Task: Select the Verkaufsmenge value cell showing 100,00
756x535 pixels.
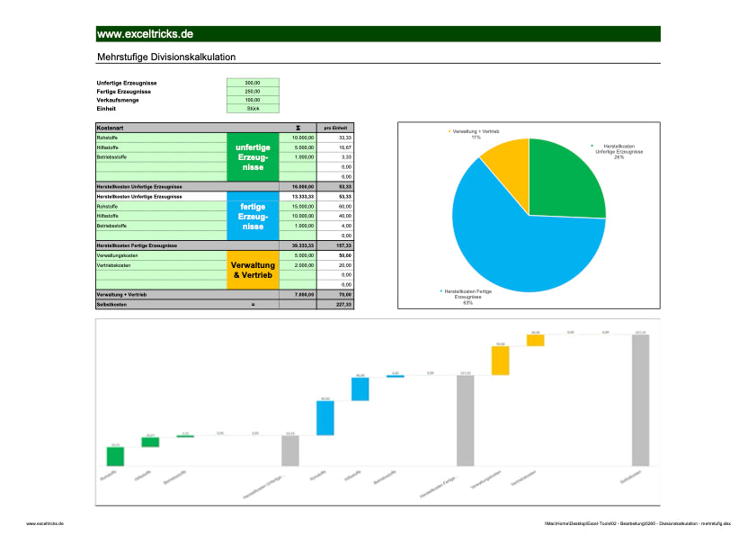Action: pos(254,100)
